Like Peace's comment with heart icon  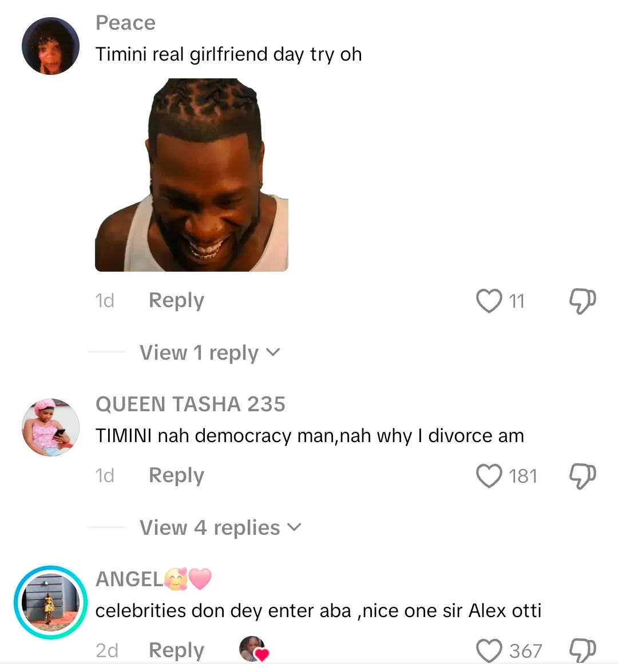tap(489, 300)
